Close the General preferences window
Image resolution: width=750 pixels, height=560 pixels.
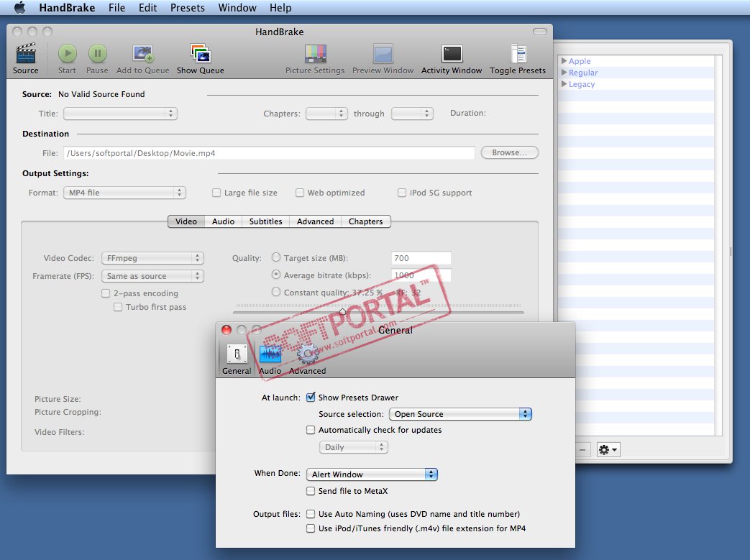click(x=227, y=330)
